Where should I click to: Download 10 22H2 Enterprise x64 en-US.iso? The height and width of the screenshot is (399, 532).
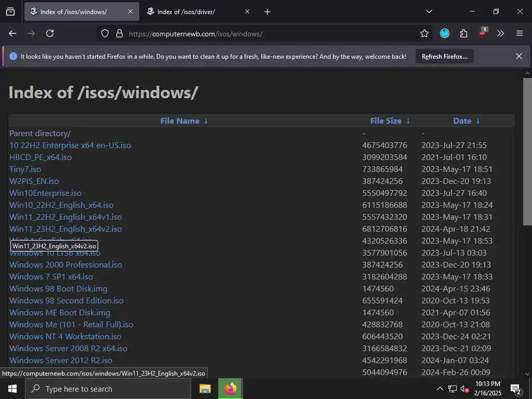click(x=70, y=145)
